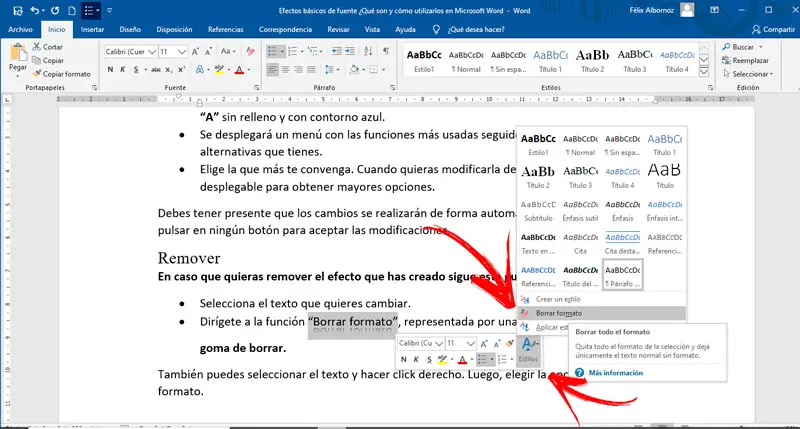Click the clear formatting eraser in ribbon

tap(249, 49)
